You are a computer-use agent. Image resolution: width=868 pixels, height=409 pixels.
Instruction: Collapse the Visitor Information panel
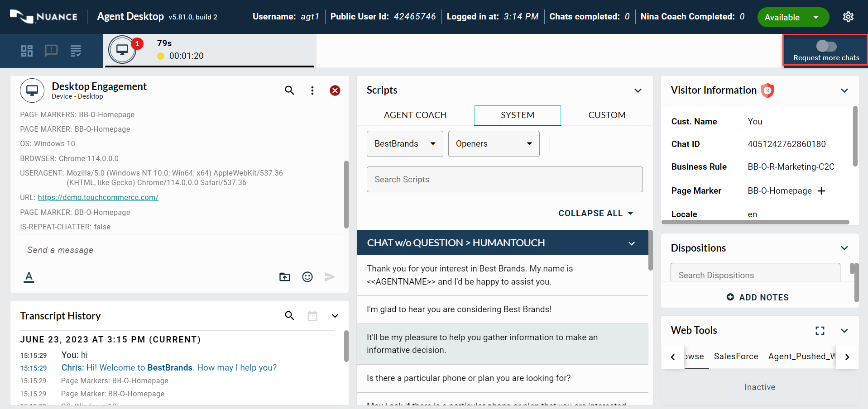844,90
